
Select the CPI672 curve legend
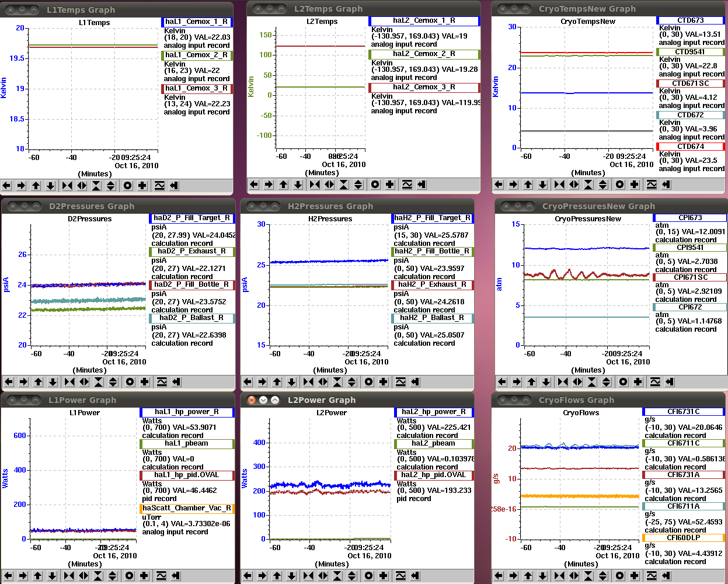tap(690, 307)
